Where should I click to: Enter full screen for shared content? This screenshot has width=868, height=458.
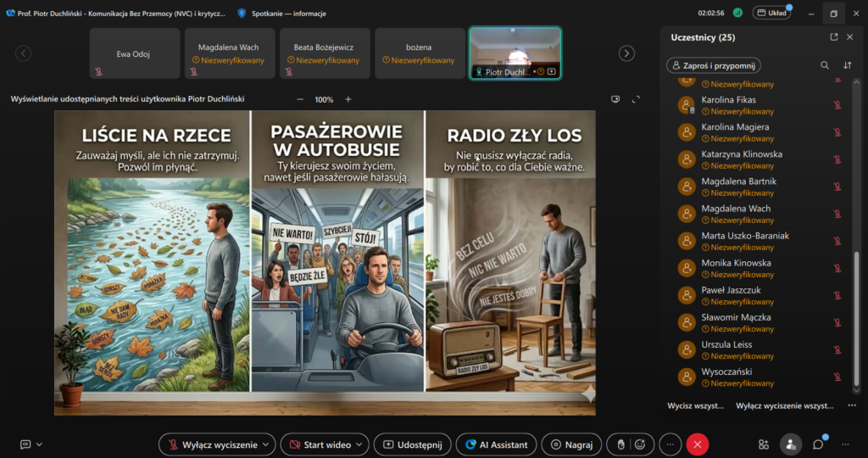[636, 99]
